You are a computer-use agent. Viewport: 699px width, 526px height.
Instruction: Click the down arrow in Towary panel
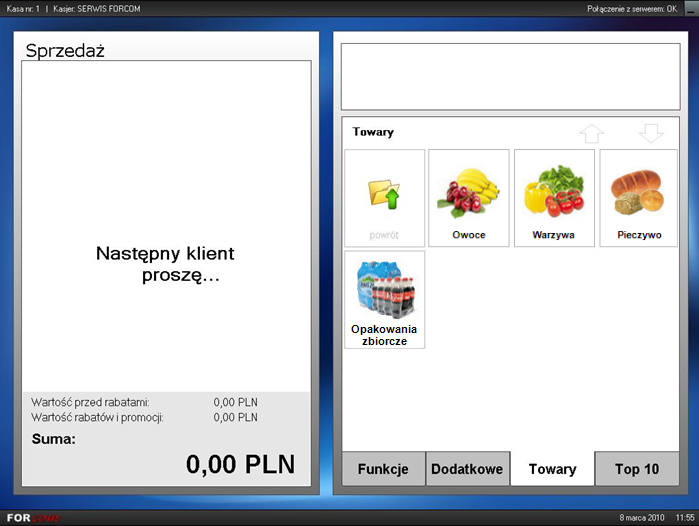point(651,133)
